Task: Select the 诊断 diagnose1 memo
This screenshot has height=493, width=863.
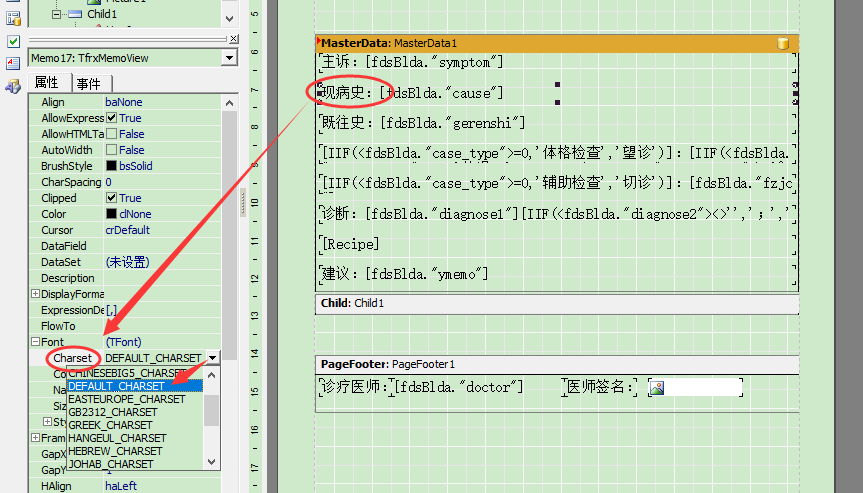Action: click(x=558, y=213)
